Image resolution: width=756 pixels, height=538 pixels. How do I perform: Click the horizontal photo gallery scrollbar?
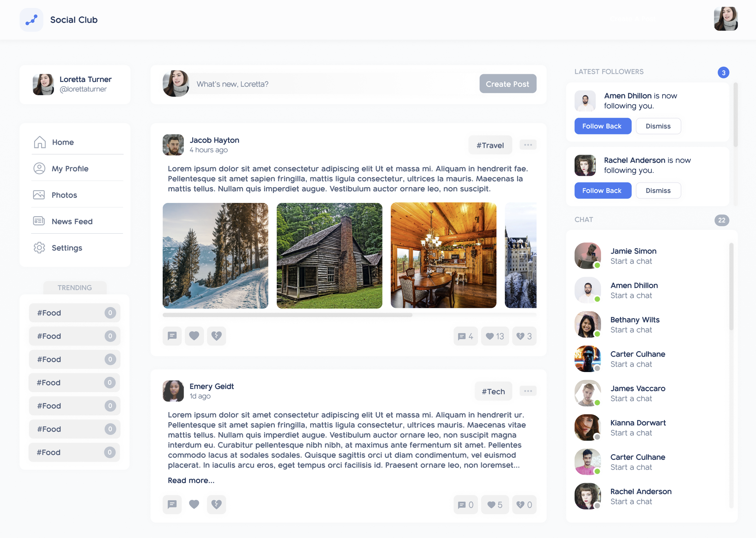click(x=287, y=315)
